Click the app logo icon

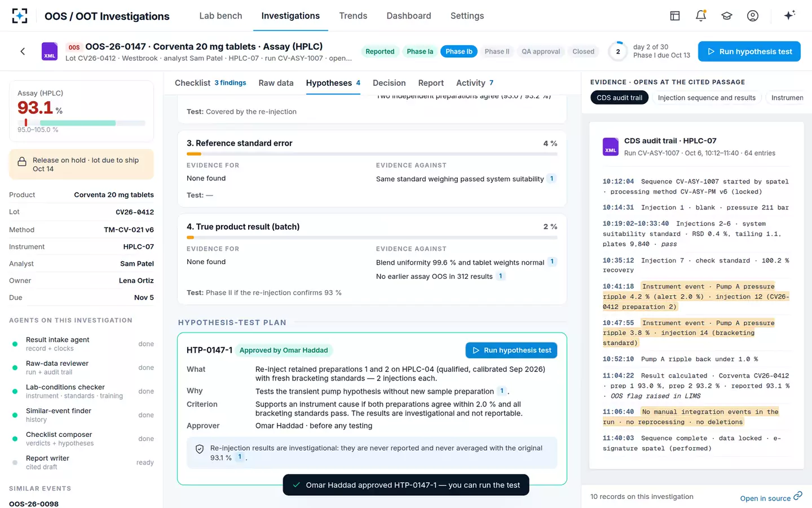(20, 16)
